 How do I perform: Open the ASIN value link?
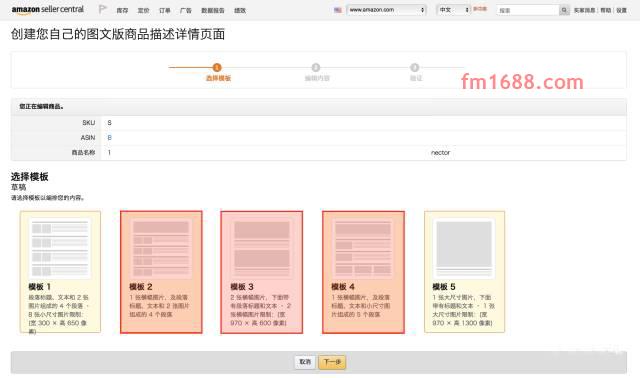(109, 138)
